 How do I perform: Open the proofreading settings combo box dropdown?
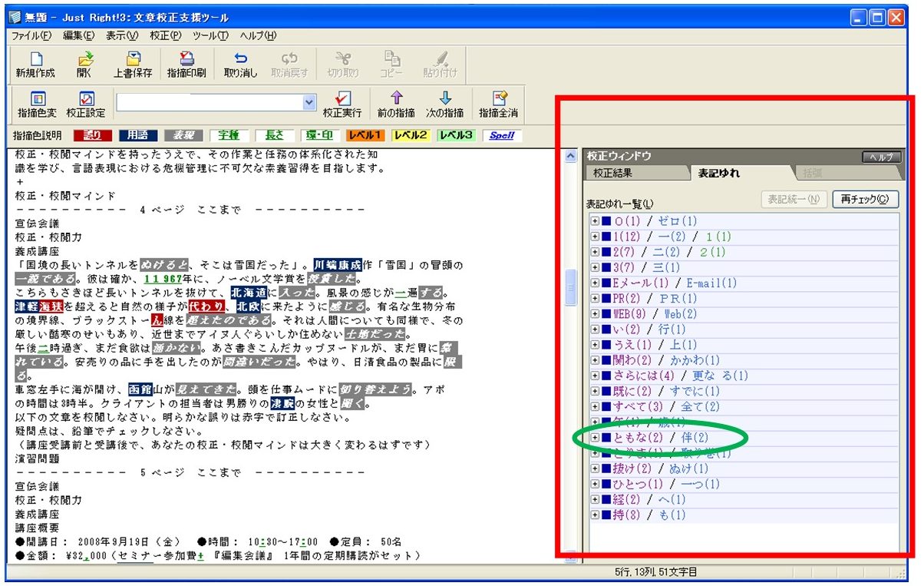(309, 101)
